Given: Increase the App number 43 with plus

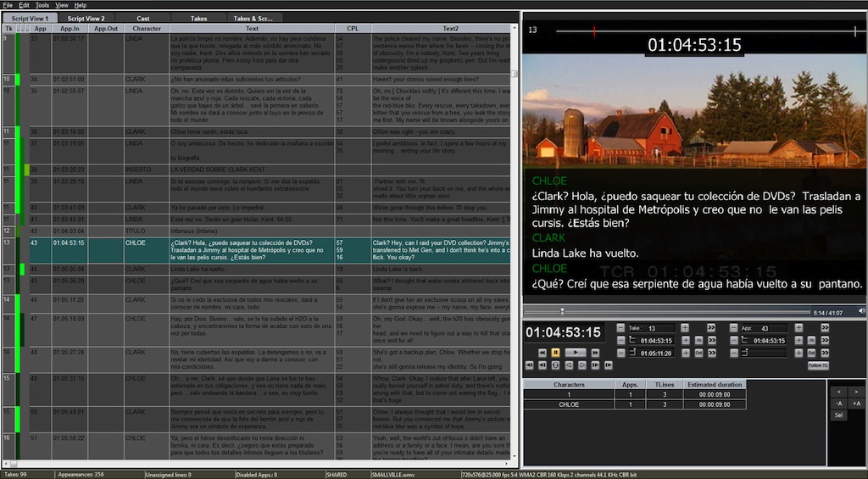Looking at the screenshot, I should point(798,328).
